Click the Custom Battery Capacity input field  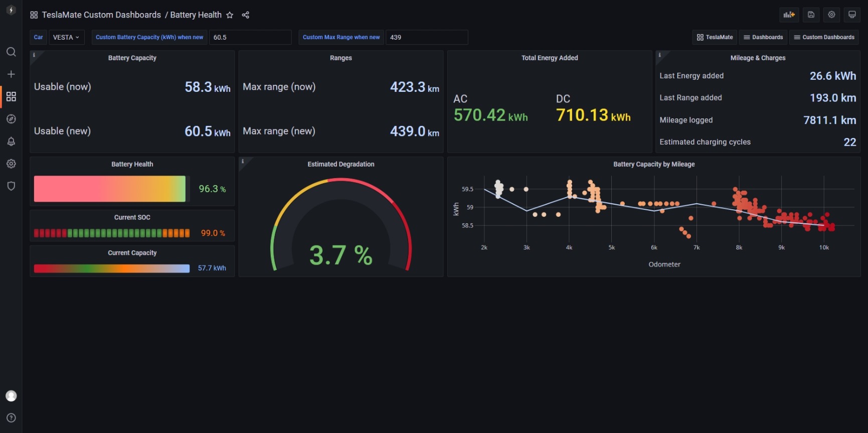click(x=250, y=37)
